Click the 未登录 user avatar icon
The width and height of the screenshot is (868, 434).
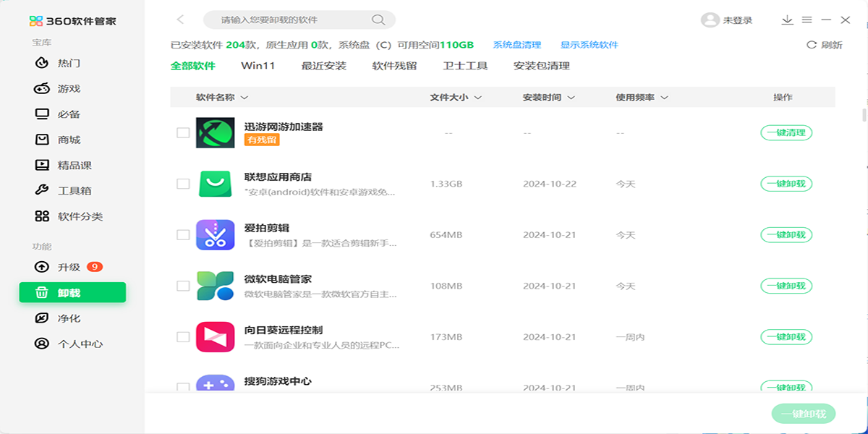coord(710,20)
